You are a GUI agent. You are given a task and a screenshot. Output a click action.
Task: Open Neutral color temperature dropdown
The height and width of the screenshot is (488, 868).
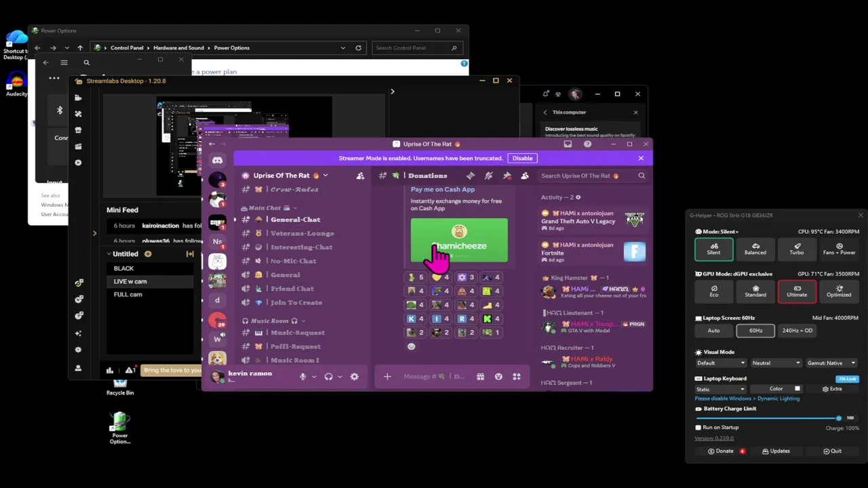point(776,363)
